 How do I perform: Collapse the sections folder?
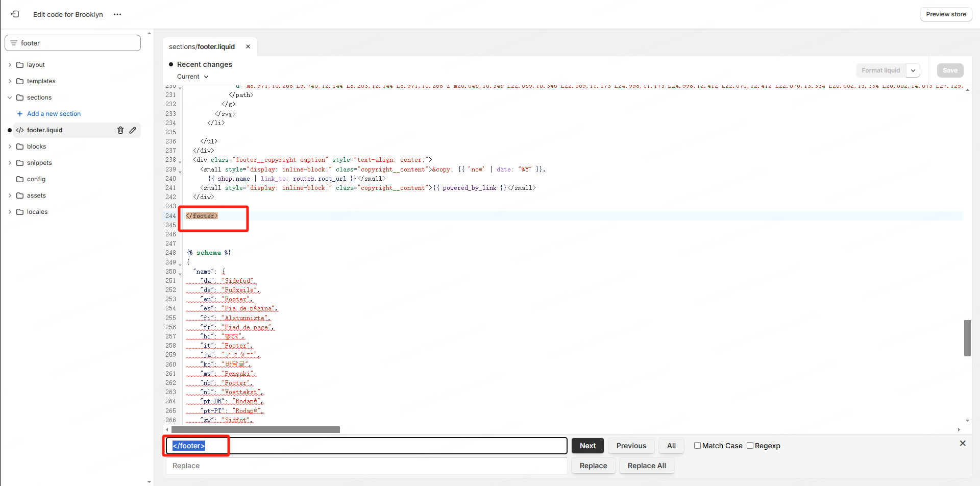point(10,98)
